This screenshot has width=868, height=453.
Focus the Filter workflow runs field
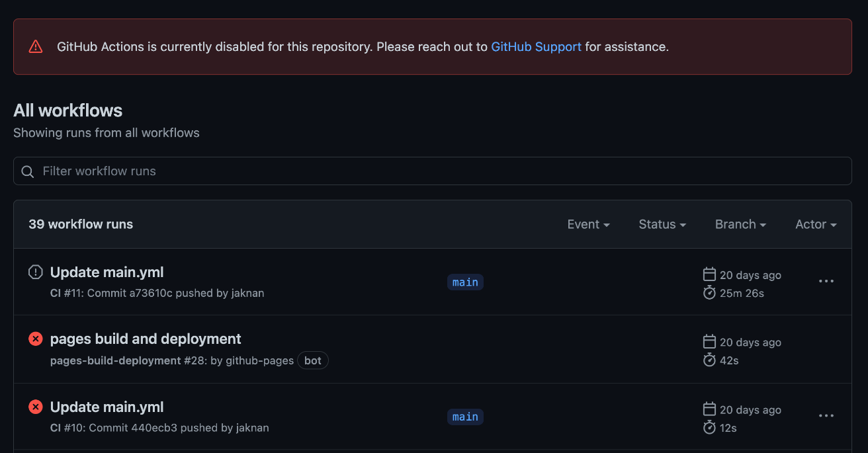pyautogui.click(x=437, y=171)
